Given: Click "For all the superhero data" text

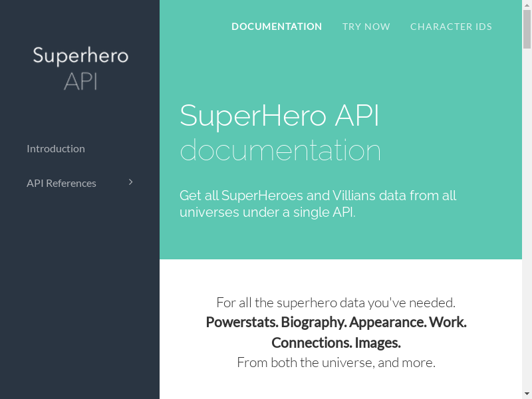Looking at the screenshot, I should coord(336,303).
